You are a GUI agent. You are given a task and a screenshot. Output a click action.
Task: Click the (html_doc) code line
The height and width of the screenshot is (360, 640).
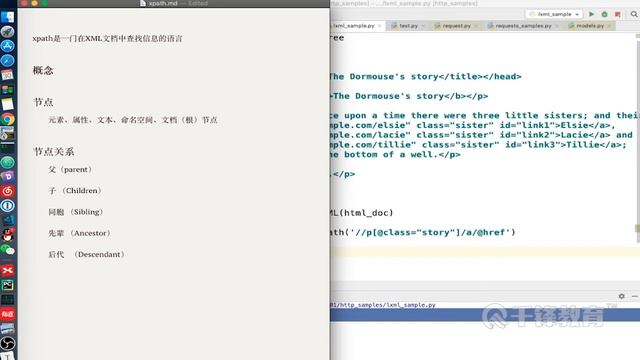tap(362, 213)
